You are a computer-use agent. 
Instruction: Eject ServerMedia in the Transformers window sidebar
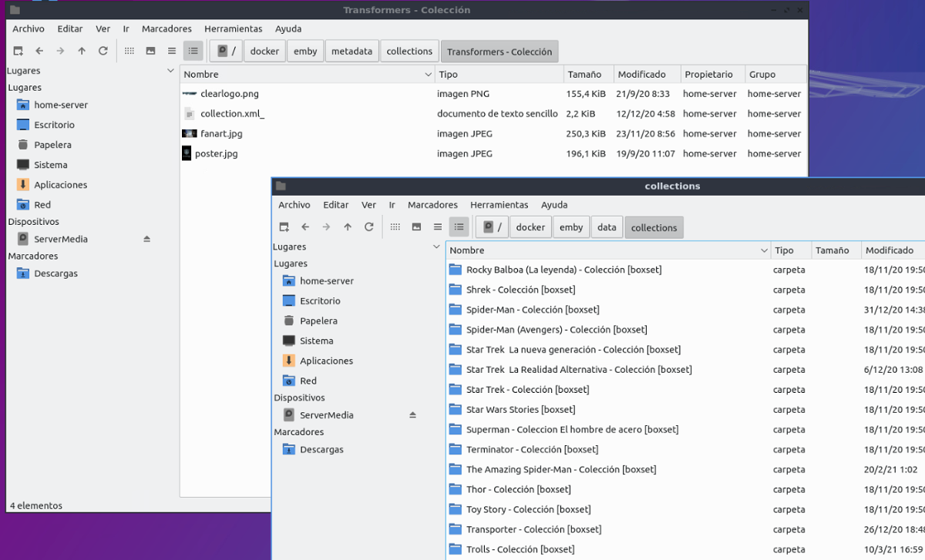coord(146,239)
